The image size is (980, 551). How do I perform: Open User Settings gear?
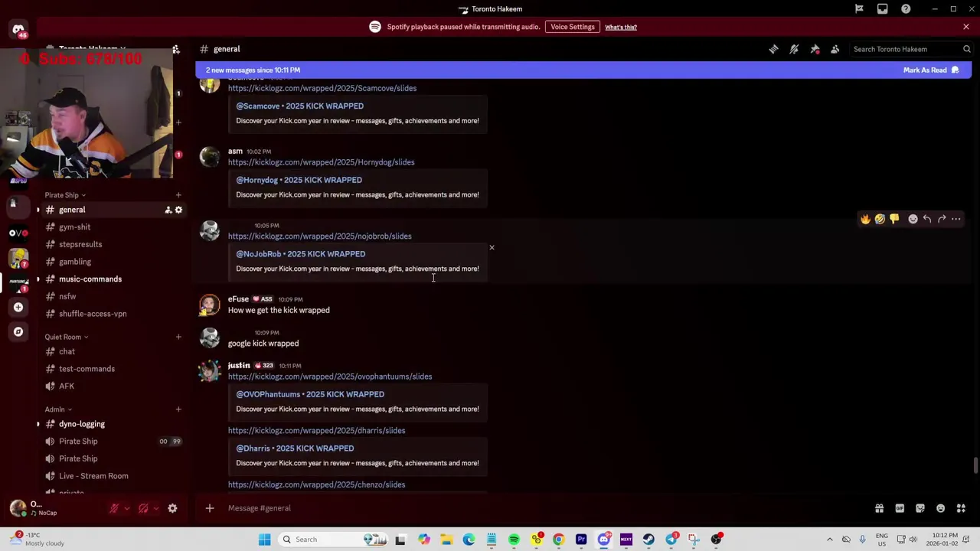coord(172,508)
